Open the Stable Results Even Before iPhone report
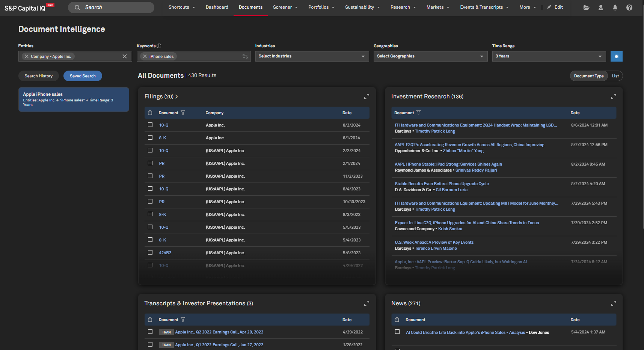Screen dimensions: 644x350 pyautogui.click(x=442, y=184)
